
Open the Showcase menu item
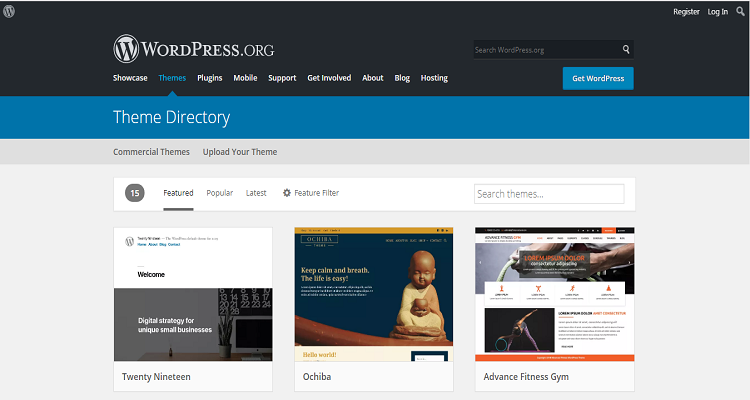point(130,78)
